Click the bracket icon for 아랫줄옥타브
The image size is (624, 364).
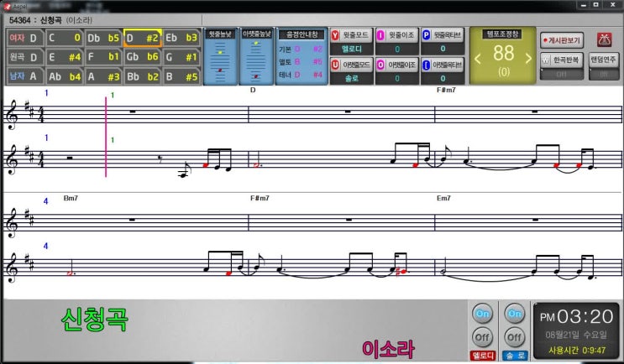426,65
